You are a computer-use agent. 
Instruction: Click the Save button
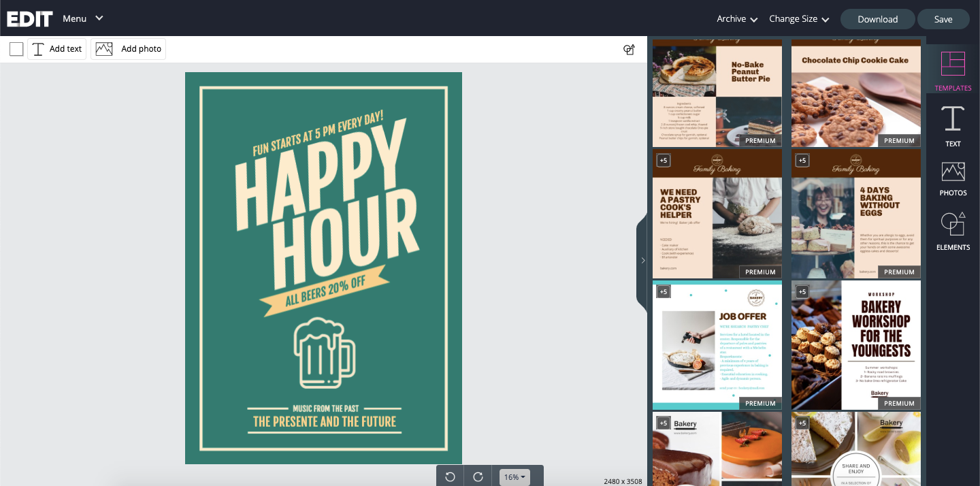point(943,19)
